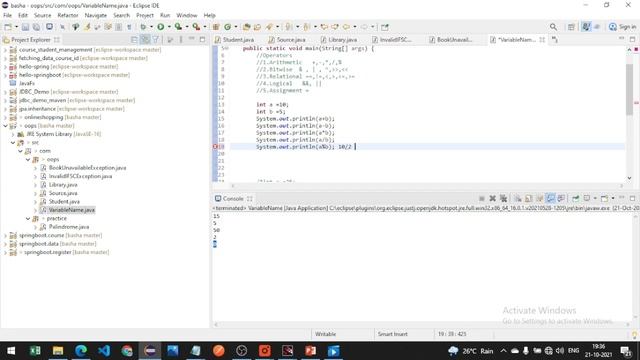Select Palindrome.java in Project Explorer
This screenshot has width=640, height=360.
click(x=69, y=227)
